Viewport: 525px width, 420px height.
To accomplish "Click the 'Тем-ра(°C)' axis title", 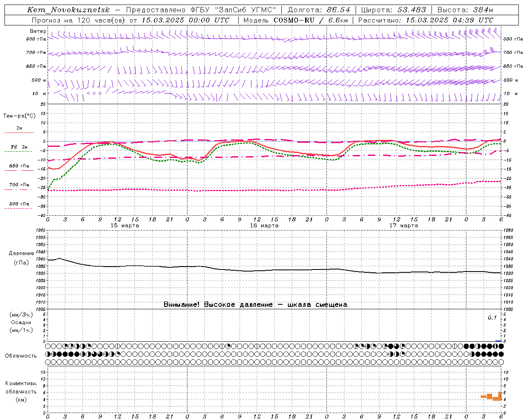I will [19, 116].
